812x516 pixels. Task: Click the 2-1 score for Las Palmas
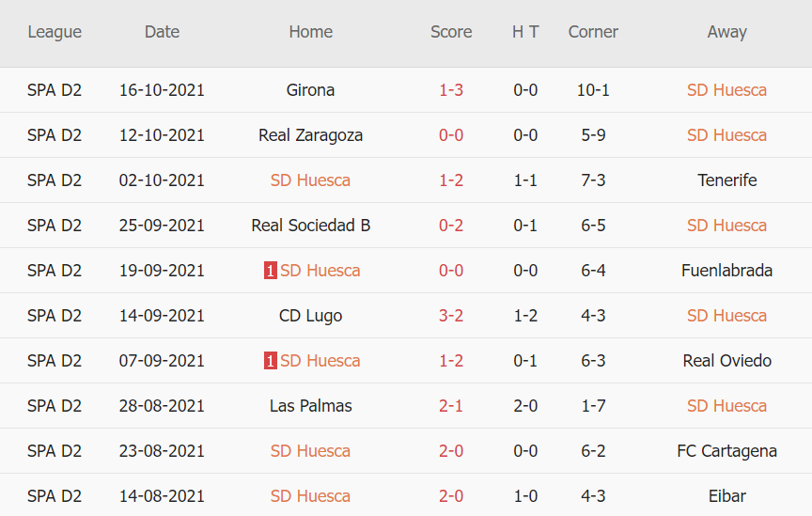451,406
